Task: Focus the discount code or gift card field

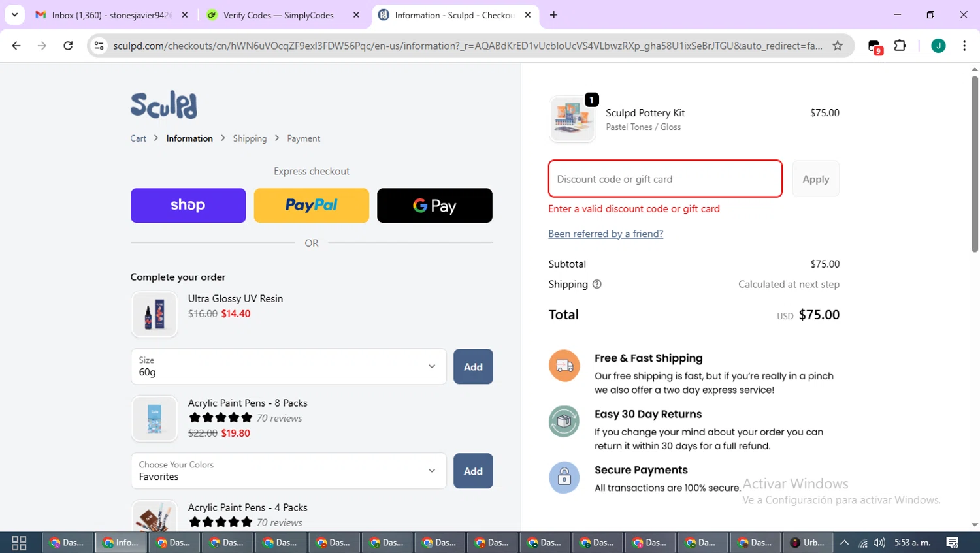Action: (665, 179)
